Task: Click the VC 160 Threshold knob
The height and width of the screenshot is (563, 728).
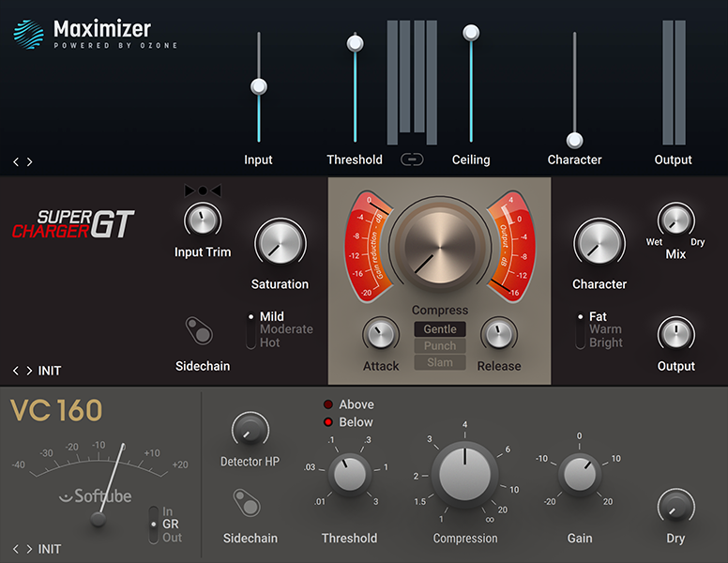Action: point(350,475)
